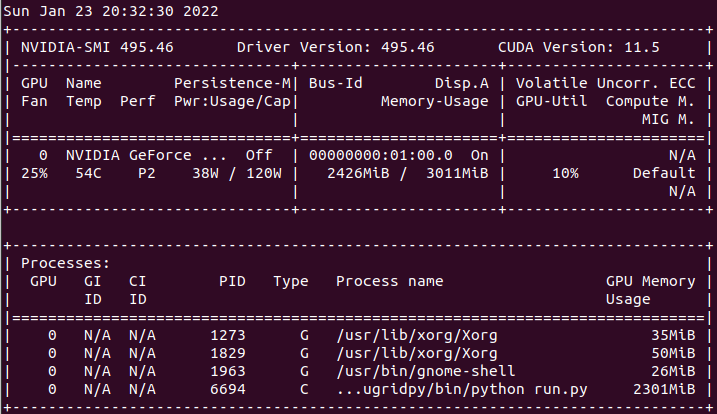Click the GPU Memory column header
Screen dimensions: 717x414
click(651, 281)
